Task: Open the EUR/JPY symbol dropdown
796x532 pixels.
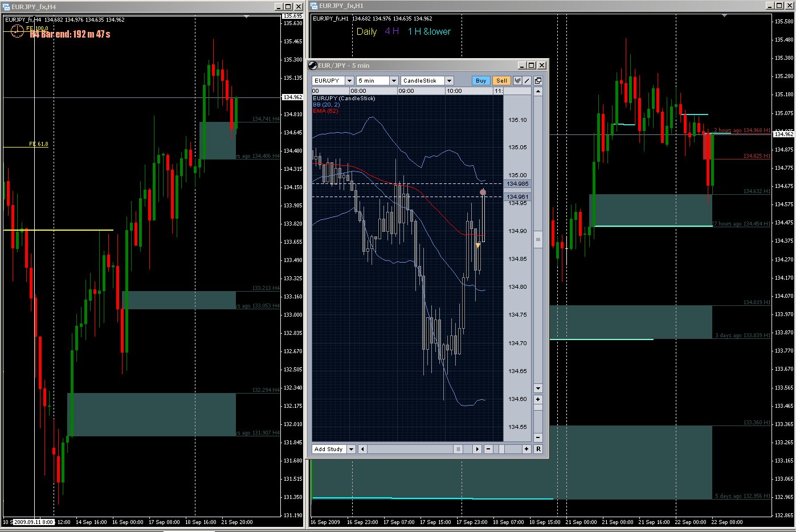Action: click(349, 81)
